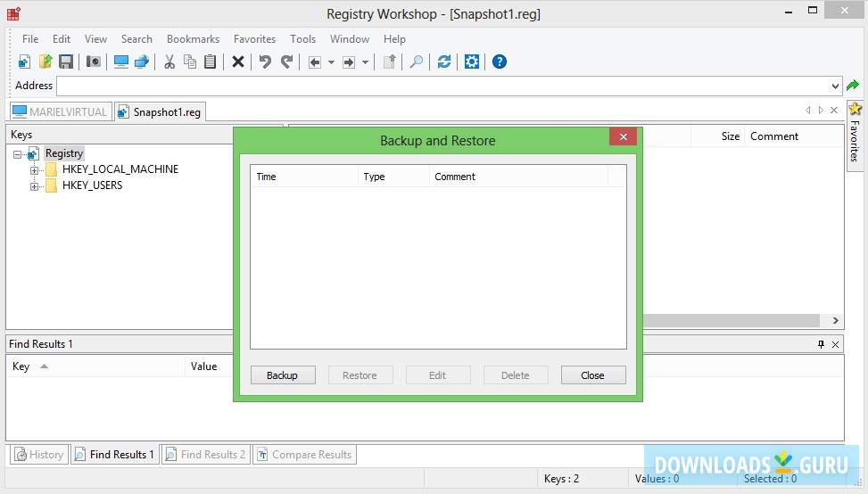Close Backup and Restore with red X
Image resolution: width=868 pixels, height=494 pixels.
point(623,136)
